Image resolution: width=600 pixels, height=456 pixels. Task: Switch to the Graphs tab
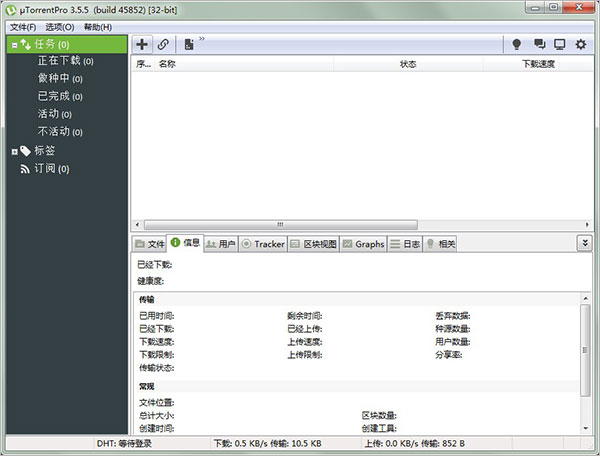point(363,244)
